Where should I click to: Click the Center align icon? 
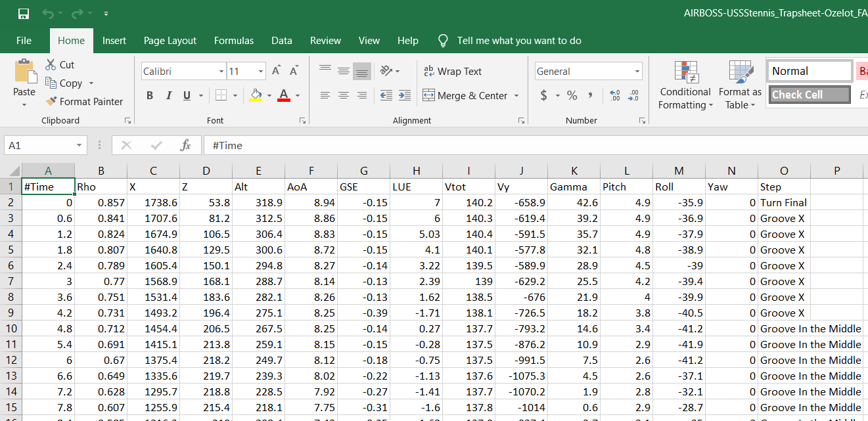point(343,96)
